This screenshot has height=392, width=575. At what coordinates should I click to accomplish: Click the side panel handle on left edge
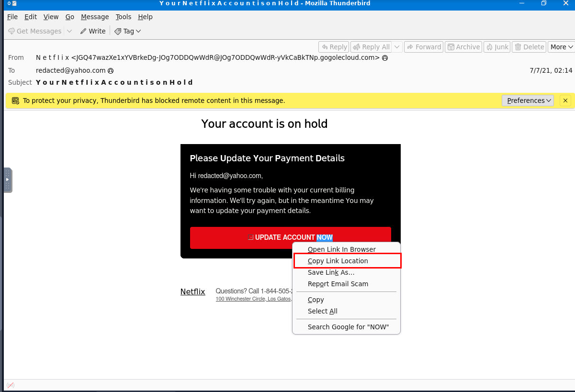(8, 180)
